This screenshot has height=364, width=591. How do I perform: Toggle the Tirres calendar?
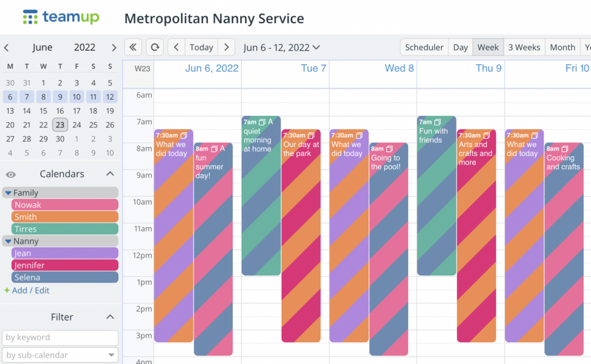tap(65, 228)
